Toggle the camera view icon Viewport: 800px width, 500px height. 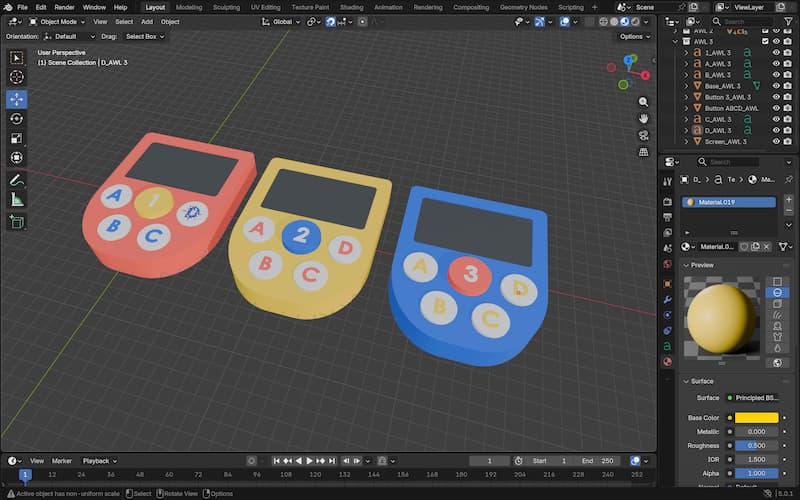tap(643, 135)
